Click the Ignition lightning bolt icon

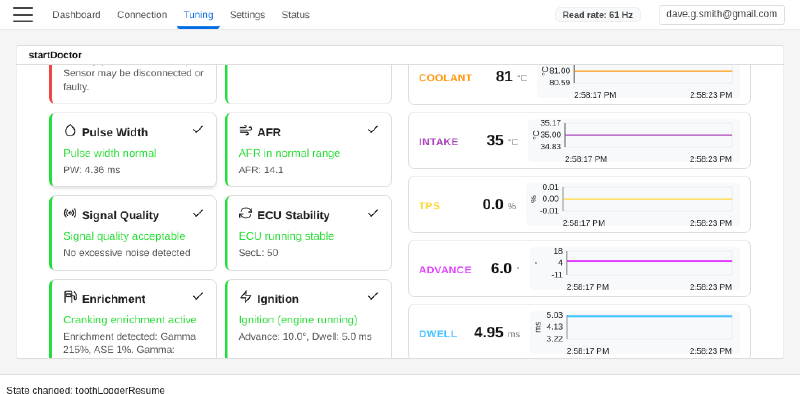click(x=245, y=297)
